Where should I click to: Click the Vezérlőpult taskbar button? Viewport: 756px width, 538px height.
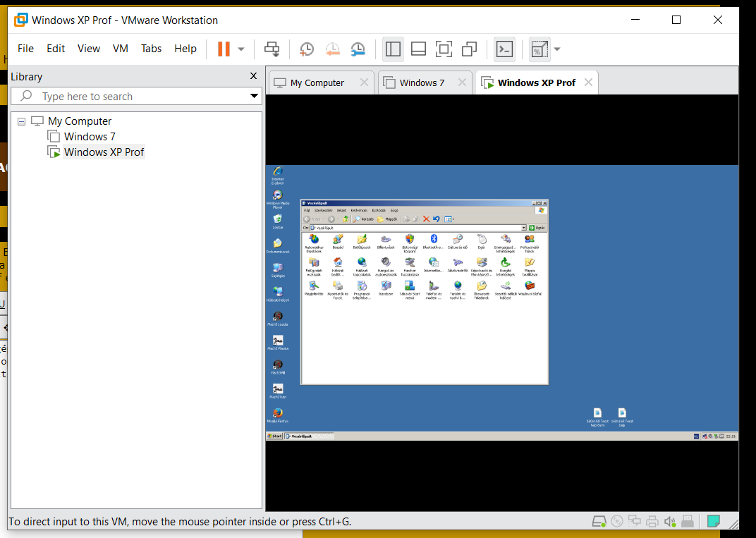pos(309,436)
